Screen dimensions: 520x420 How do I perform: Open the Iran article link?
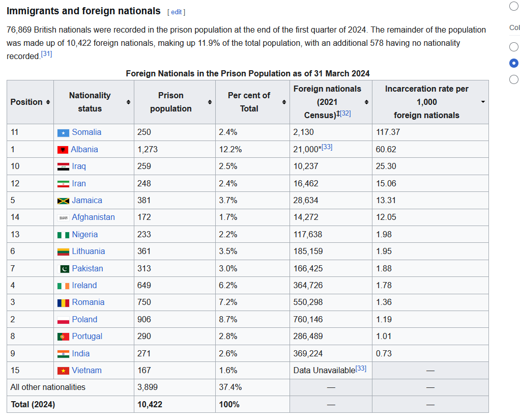coord(79,183)
